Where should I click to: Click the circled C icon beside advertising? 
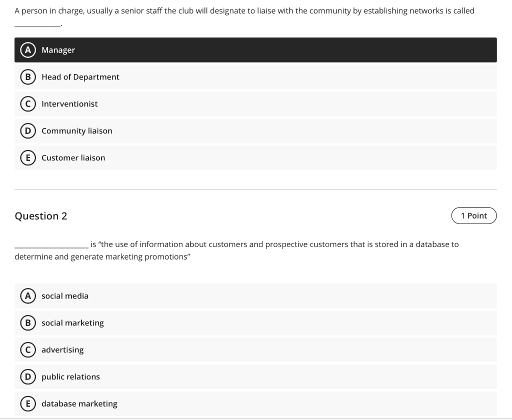27,350
